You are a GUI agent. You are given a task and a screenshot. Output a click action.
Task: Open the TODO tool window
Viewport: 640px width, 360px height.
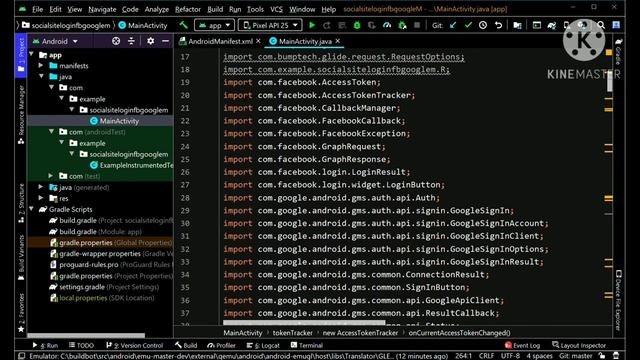point(82,345)
